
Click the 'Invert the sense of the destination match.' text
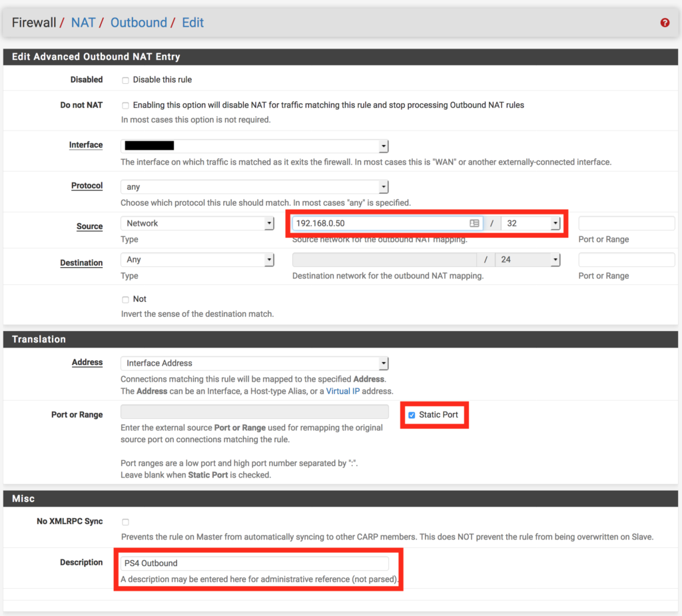(197, 314)
